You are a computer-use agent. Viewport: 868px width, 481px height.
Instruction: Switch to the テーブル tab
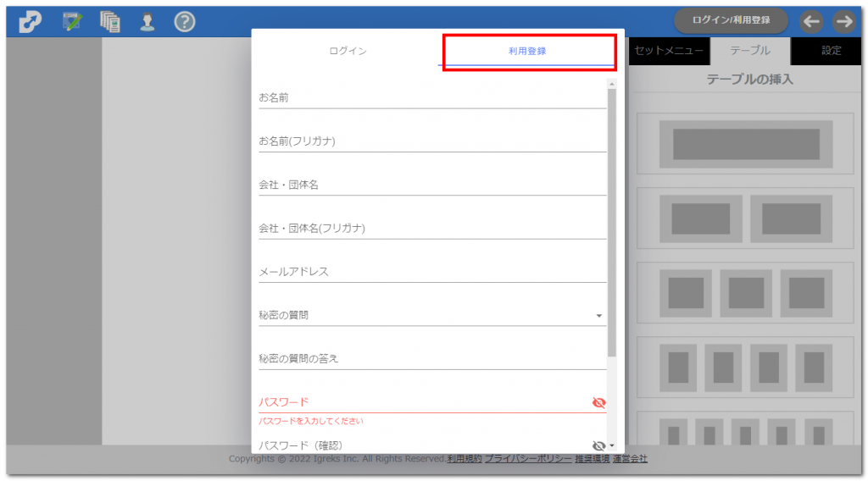point(750,51)
